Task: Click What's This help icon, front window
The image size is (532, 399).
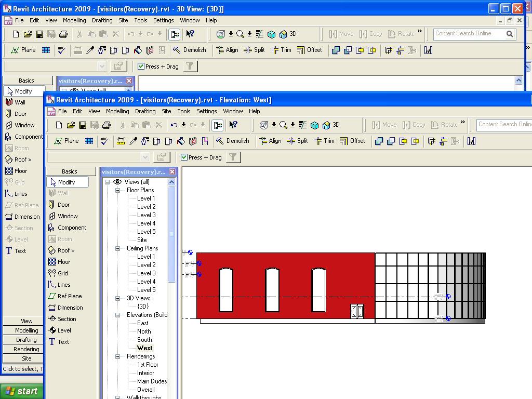Action: (233, 125)
